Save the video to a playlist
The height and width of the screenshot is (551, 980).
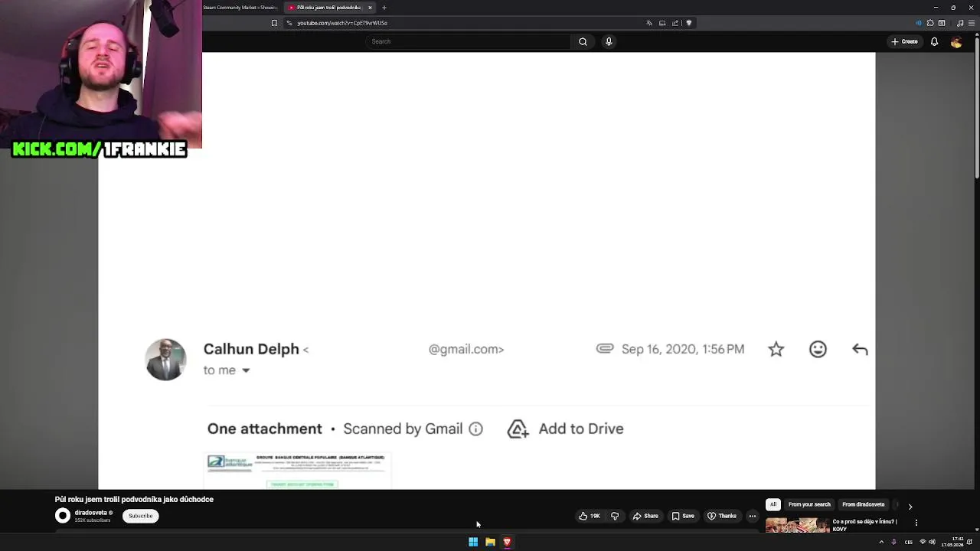[x=683, y=516]
